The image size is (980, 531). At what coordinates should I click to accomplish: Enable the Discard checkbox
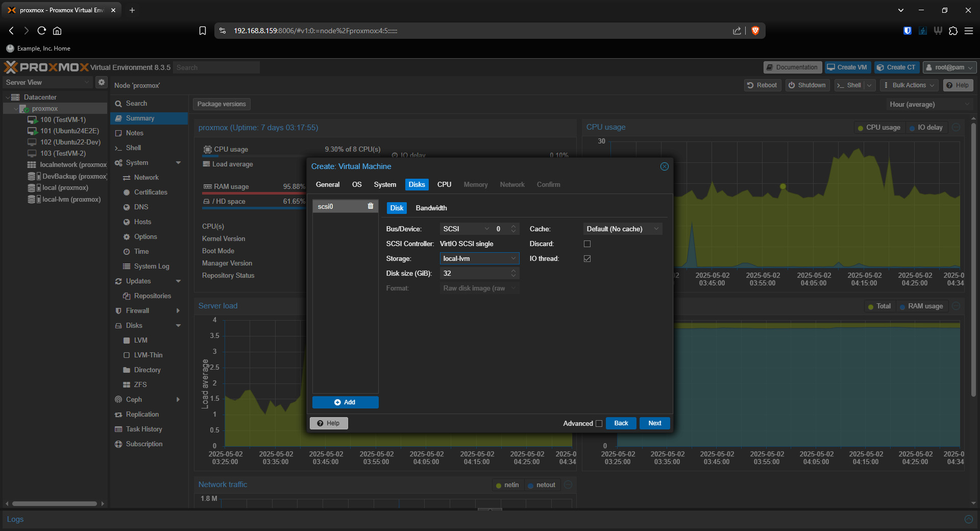tap(587, 244)
